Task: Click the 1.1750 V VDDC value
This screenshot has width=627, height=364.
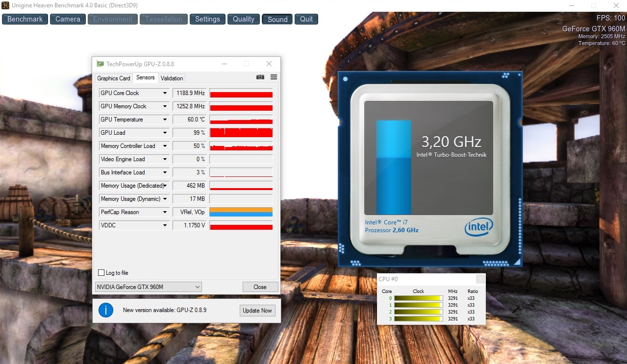Action: click(x=190, y=225)
